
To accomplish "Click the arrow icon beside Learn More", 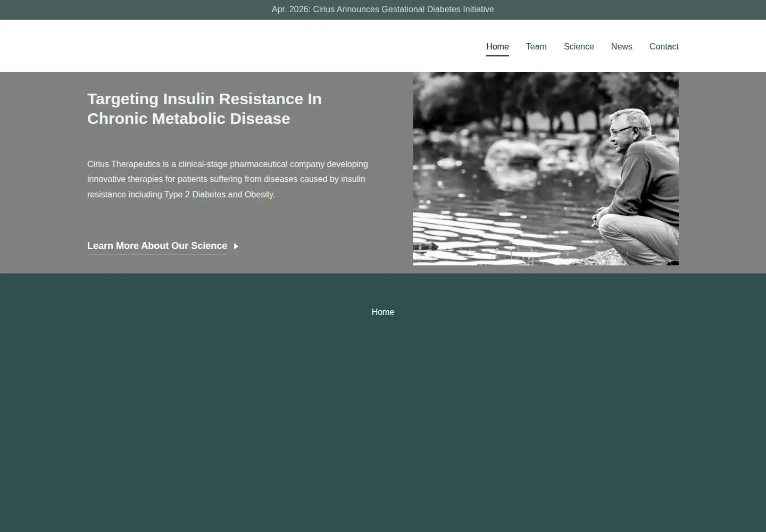I will [236, 246].
